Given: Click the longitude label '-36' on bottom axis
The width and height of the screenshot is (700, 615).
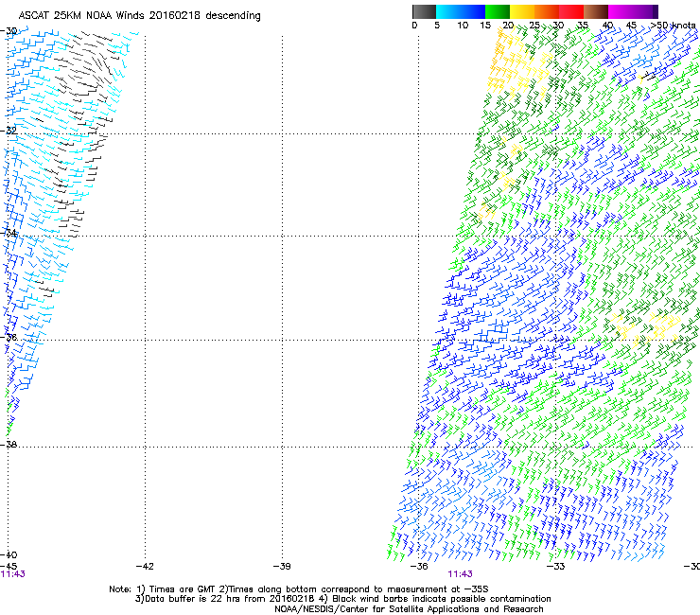Looking at the screenshot, I should (419, 567).
